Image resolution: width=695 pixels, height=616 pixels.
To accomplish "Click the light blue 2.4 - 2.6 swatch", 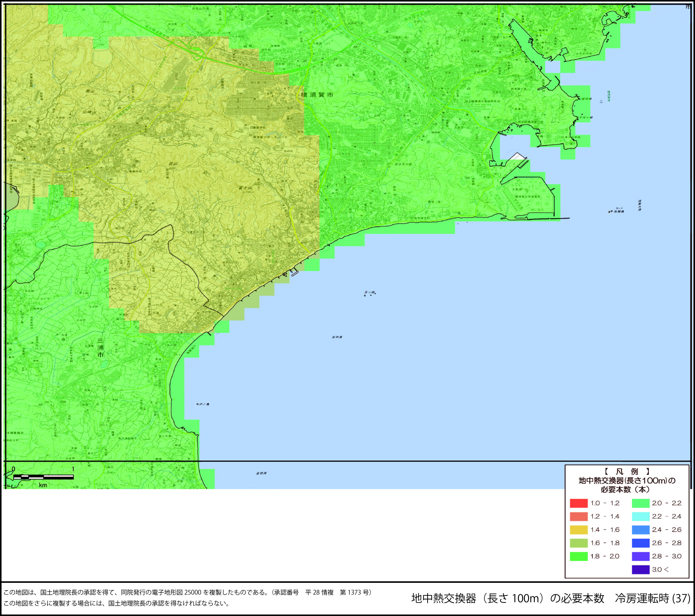I will click(641, 530).
